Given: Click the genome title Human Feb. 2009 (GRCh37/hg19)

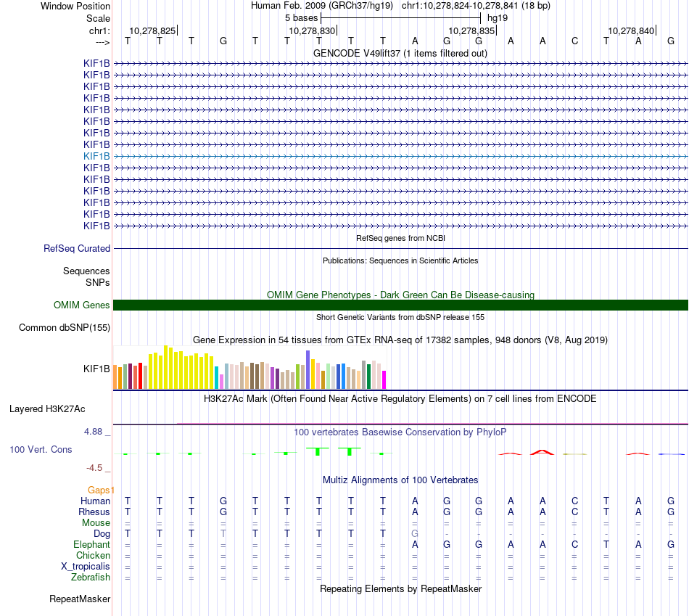Looking at the screenshot, I should (x=323, y=6).
